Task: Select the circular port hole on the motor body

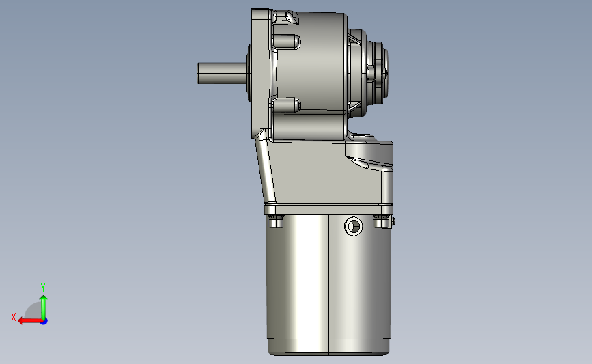Action: [x=354, y=227]
